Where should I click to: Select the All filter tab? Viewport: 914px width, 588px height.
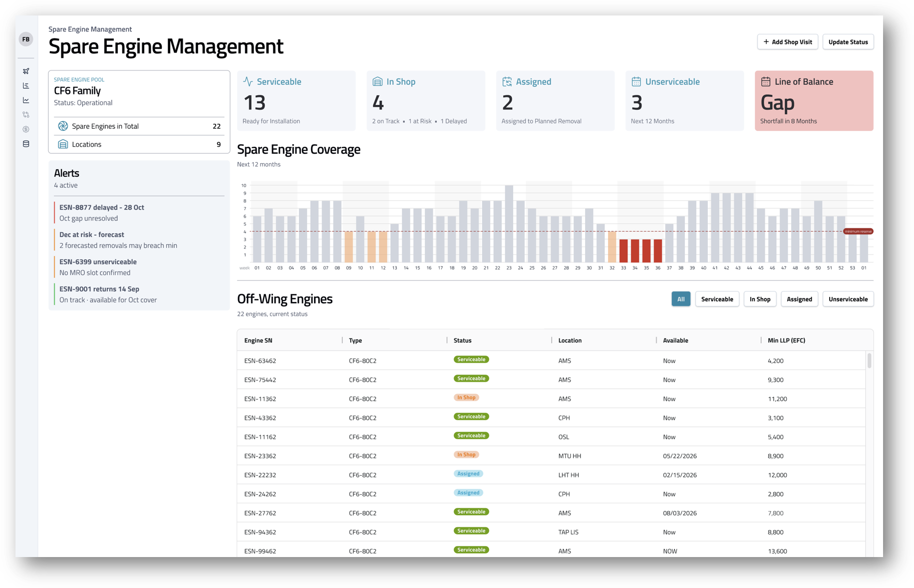[x=680, y=299]
